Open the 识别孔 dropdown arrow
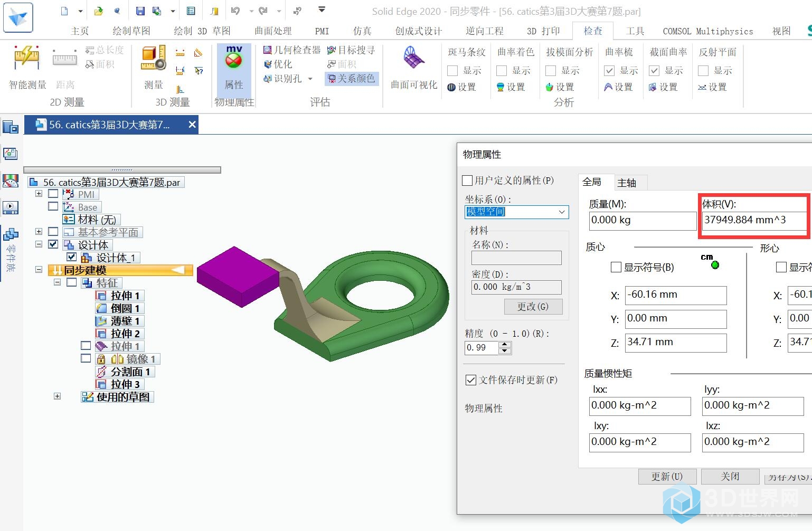Screen dimensions: 812x531 [310, 79]
